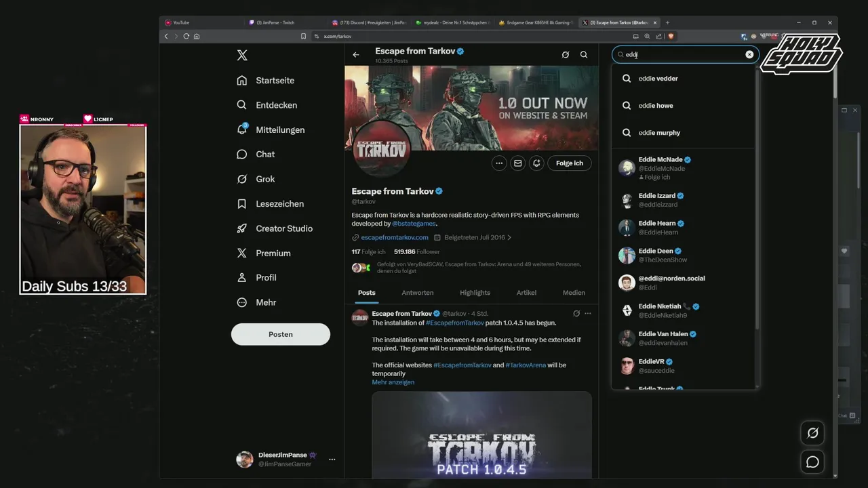Select suggestion eddie vedder
Screen dimensions: 868x488
pos(684,79)
